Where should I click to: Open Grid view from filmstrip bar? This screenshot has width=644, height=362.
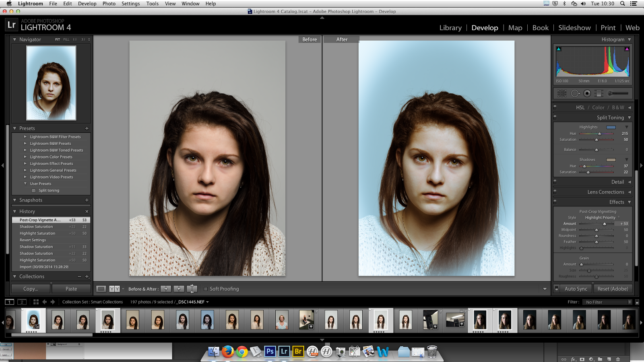[36, 302]
